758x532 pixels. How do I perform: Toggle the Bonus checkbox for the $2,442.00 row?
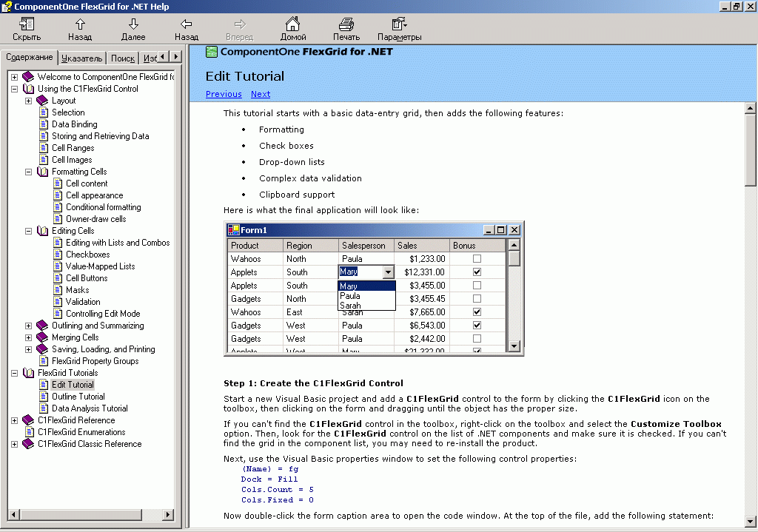click(x=477, y=339)
